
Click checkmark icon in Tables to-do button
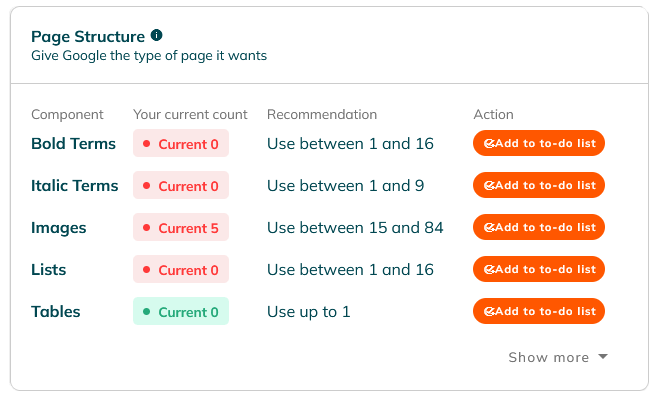[489, 311]
